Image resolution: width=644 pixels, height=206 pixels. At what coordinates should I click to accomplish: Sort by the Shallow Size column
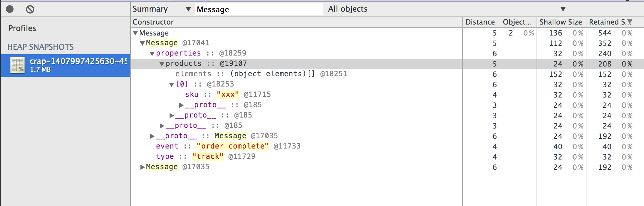click(x=561, y=22)
